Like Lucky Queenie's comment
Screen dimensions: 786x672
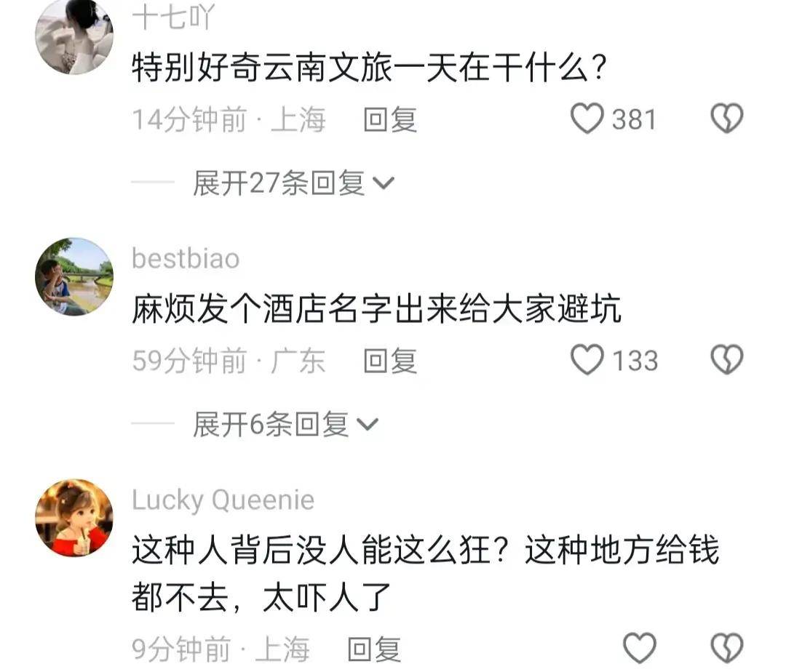[x=640, y=648]
